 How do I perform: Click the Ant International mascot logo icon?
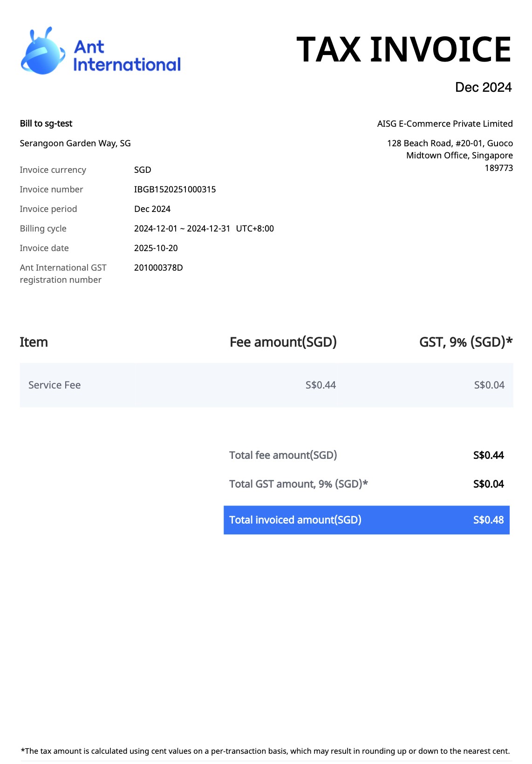43,51
